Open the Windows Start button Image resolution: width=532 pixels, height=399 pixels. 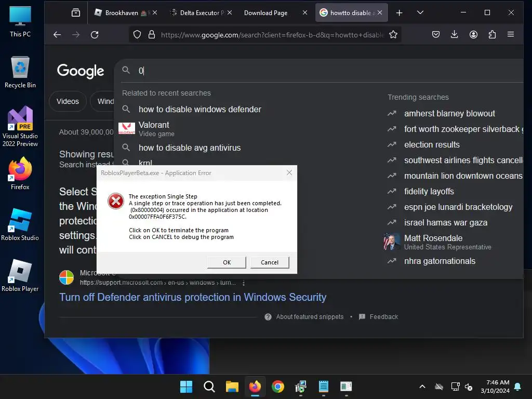pyautogui.click(x=186, y=387)
